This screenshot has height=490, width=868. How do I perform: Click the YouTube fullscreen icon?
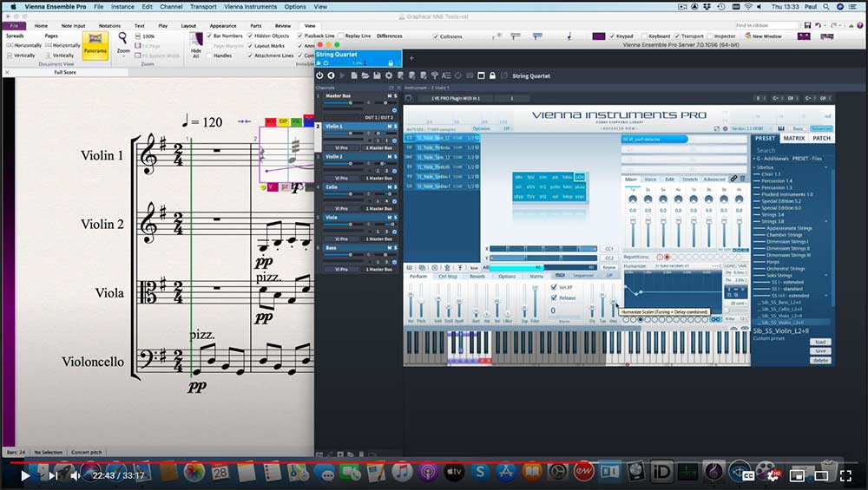point(845,475)
